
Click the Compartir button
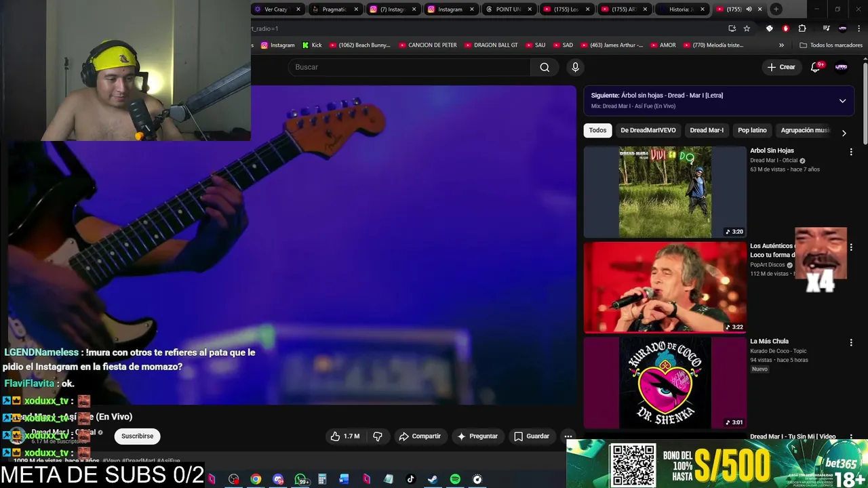click(x=420, y=436)
